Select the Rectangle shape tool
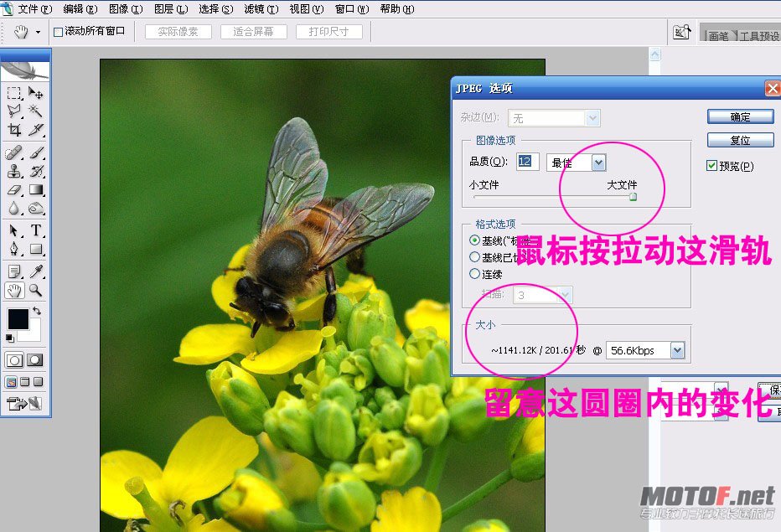This screenshot has width=781, height=532. 35,249
